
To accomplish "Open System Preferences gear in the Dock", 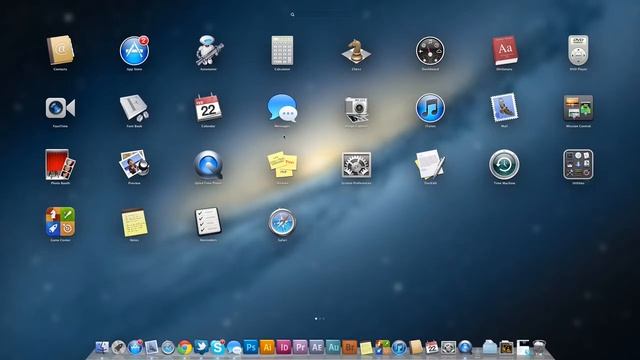I will coord(449,347).
